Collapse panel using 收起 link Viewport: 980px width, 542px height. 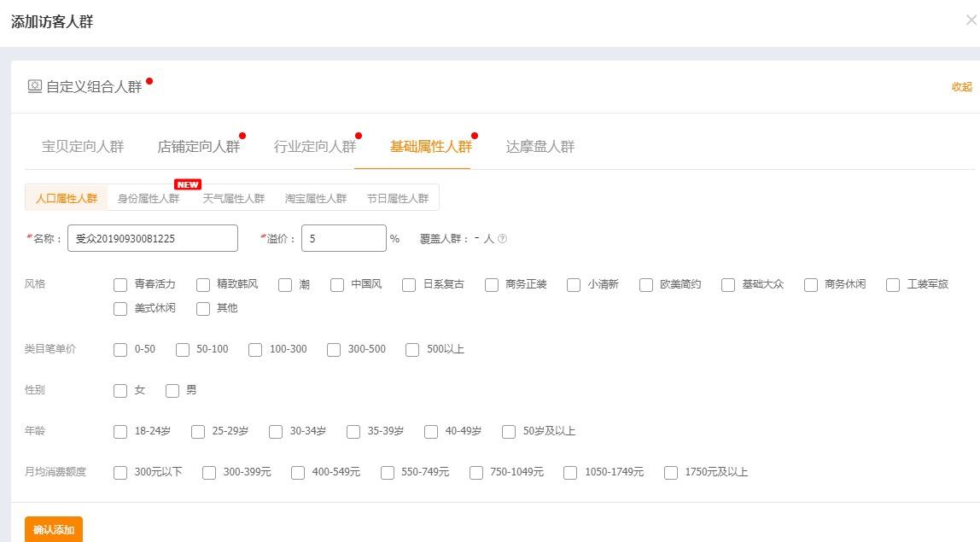coord(962,87)
